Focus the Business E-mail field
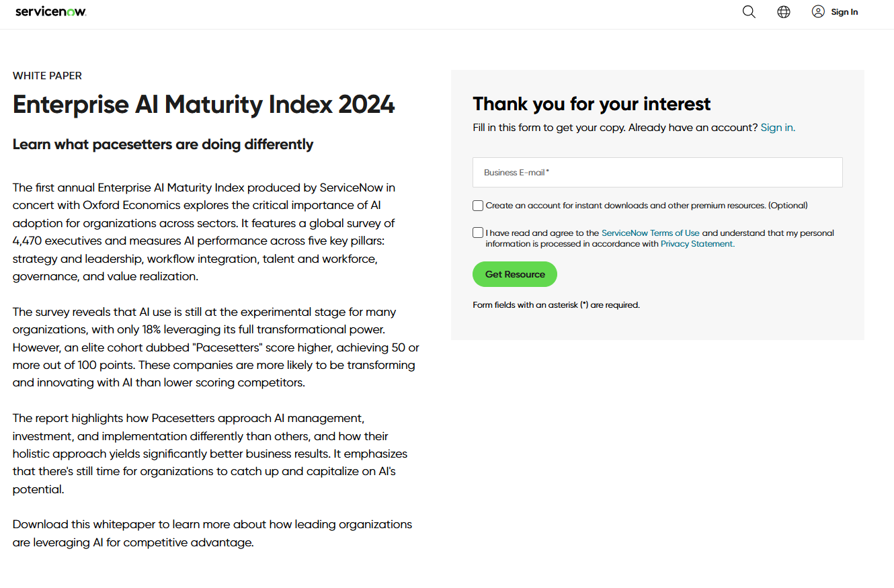 tap(657, 173)
